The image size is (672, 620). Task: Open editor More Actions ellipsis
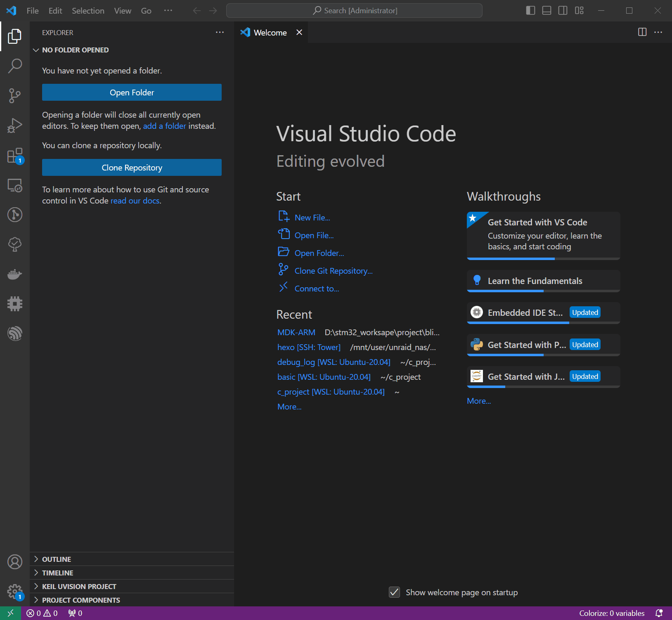click(x=658, y=32)
